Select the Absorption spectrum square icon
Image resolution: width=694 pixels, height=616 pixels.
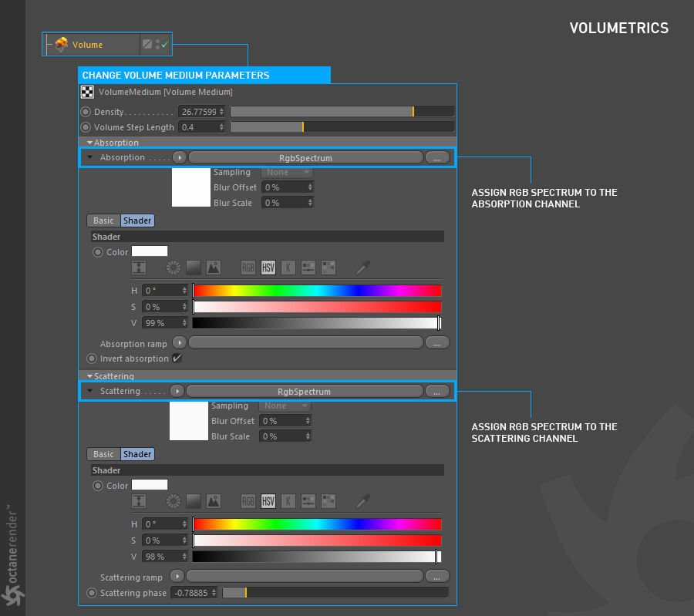coord(194,268)
